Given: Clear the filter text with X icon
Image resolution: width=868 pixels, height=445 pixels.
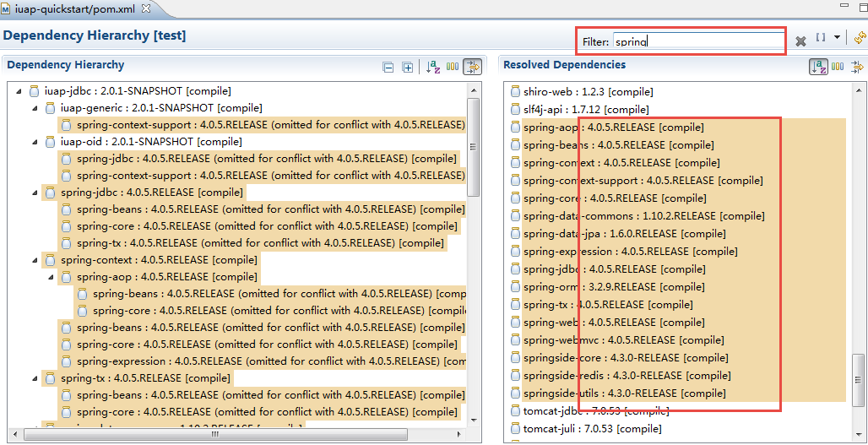Looking at the screenshot, I should point(800,41).
